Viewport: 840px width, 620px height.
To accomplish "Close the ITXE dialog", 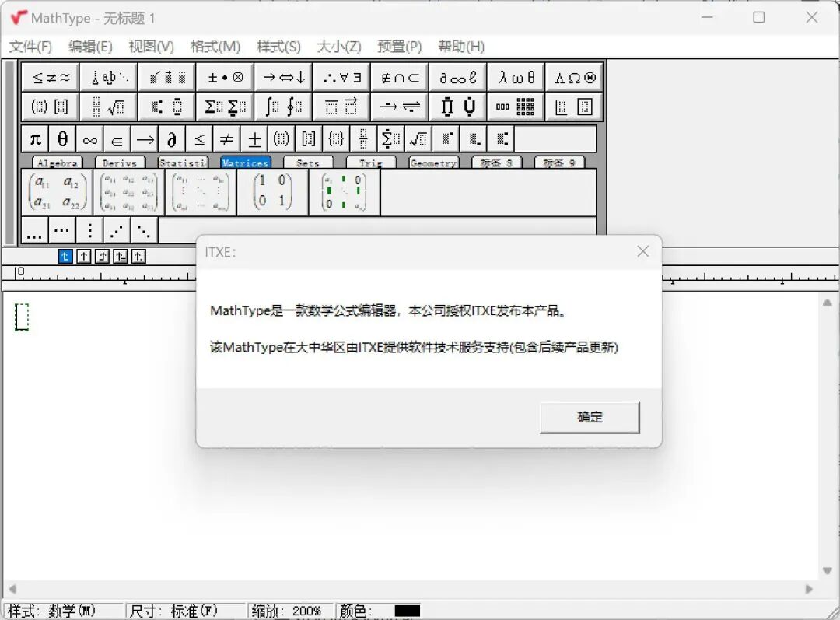I will pos(643,251).
